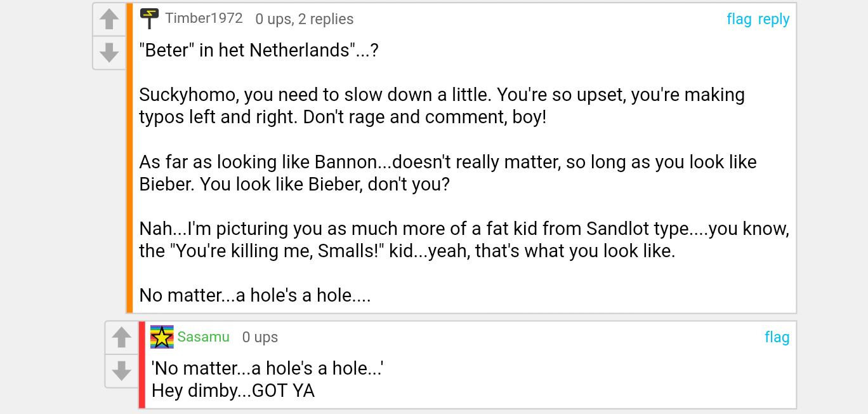Click the paragraph mentioning Bannon and Bieber

coord(447,173)
